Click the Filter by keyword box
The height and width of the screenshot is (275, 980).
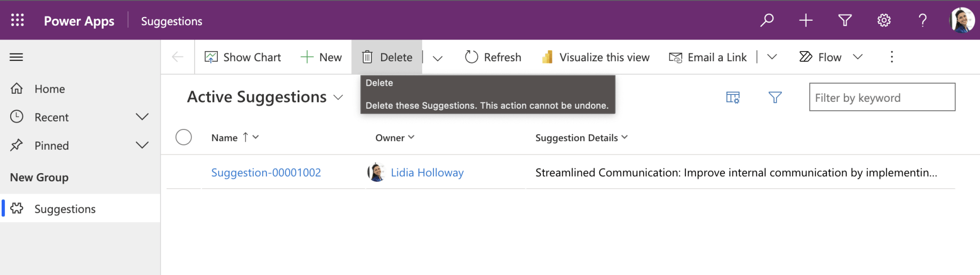[x=882, y=98]
